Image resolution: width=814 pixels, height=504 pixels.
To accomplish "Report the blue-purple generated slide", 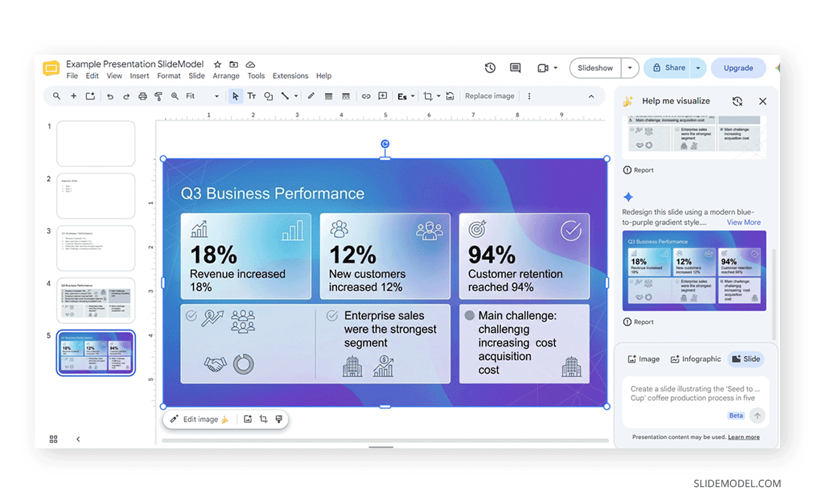I will (638, 322).
